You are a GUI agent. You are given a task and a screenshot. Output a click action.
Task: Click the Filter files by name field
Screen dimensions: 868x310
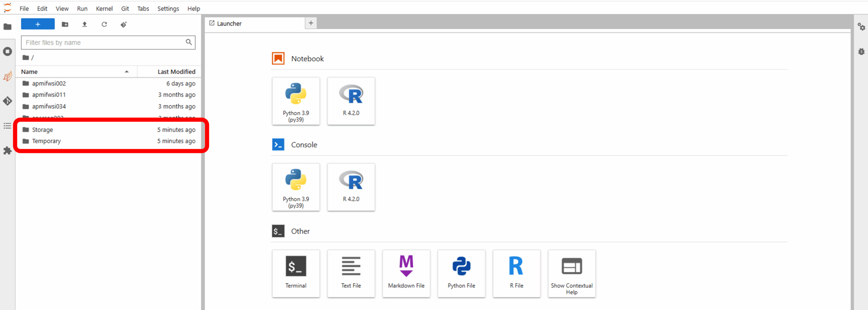click(x=103, y=42)
